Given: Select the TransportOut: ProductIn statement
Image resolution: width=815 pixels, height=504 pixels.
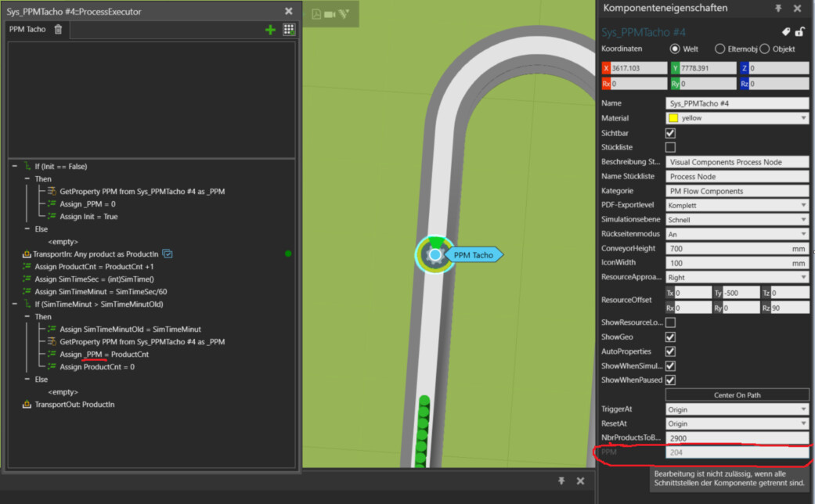Looking at the screenshot, I should [x=74, y=405].
